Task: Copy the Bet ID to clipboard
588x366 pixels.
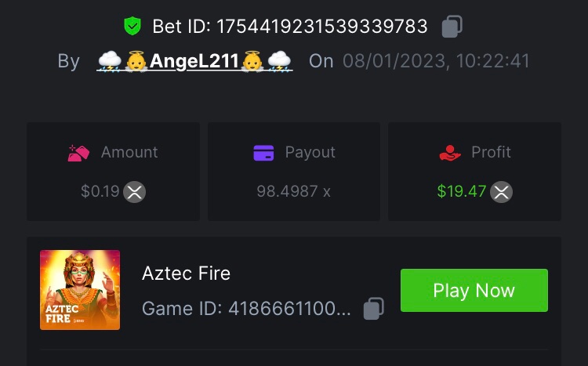Action: 452,27
